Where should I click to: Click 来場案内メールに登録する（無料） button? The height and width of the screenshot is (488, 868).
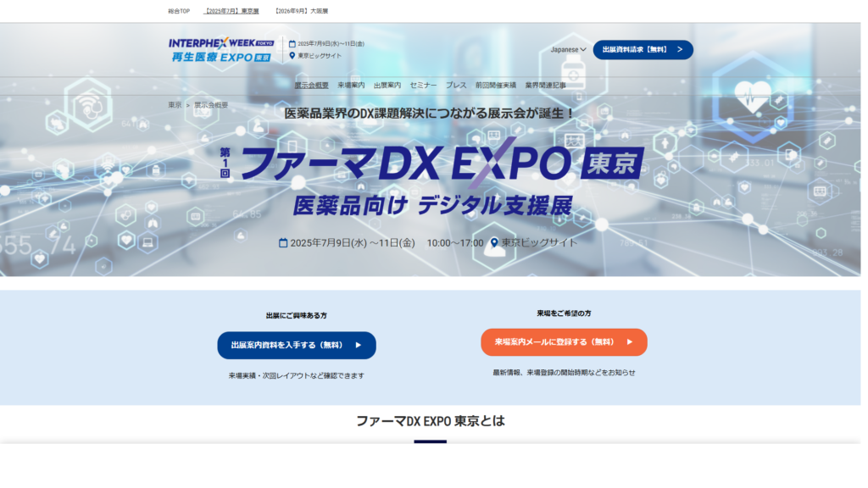pos(564,342)
